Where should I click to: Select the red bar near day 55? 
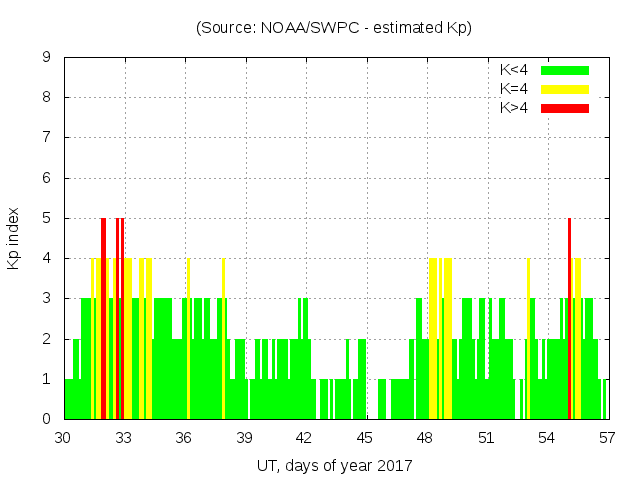(x=569, y=320)
